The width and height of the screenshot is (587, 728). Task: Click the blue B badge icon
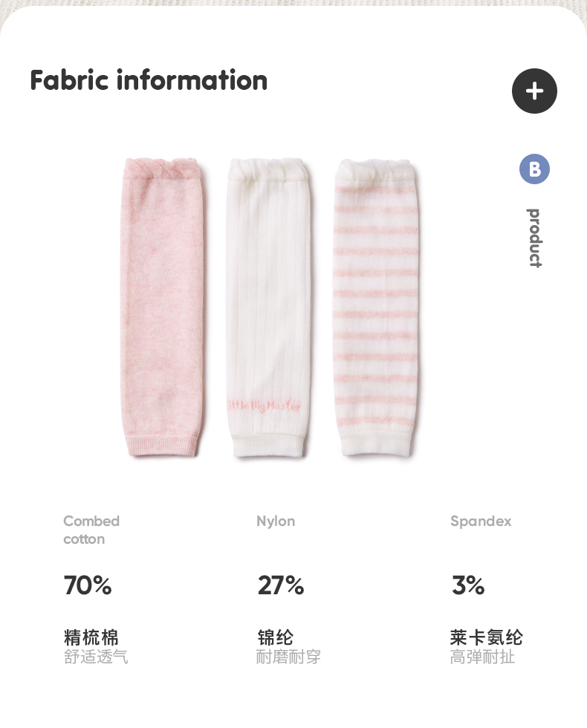(x=534, y=169)
